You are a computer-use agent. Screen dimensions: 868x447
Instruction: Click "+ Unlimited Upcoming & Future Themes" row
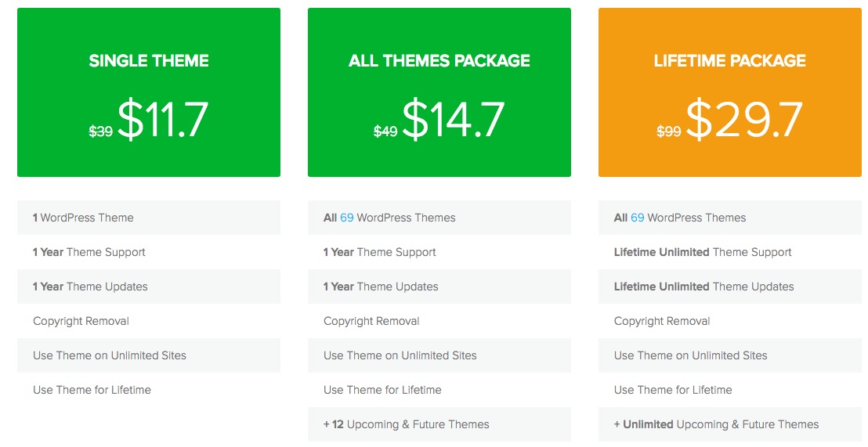[716, 424]
